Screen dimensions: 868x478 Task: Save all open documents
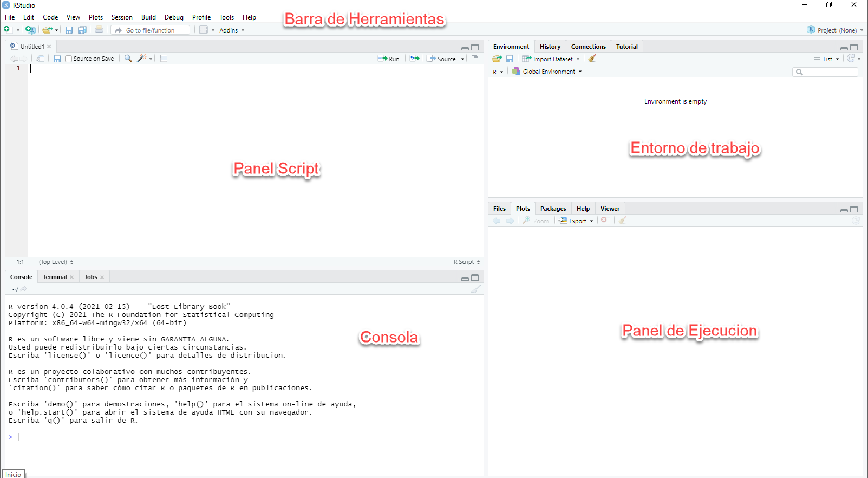pyautogui.click(x=82, y=30)
